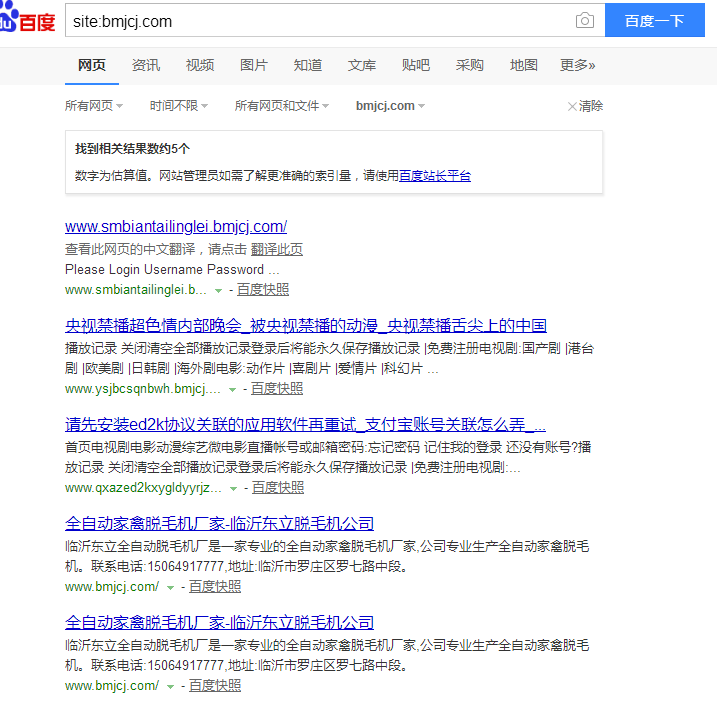Viewport: 717px width, 715px height.
Task: Switch to the 网页 tab
Action: 92,65
